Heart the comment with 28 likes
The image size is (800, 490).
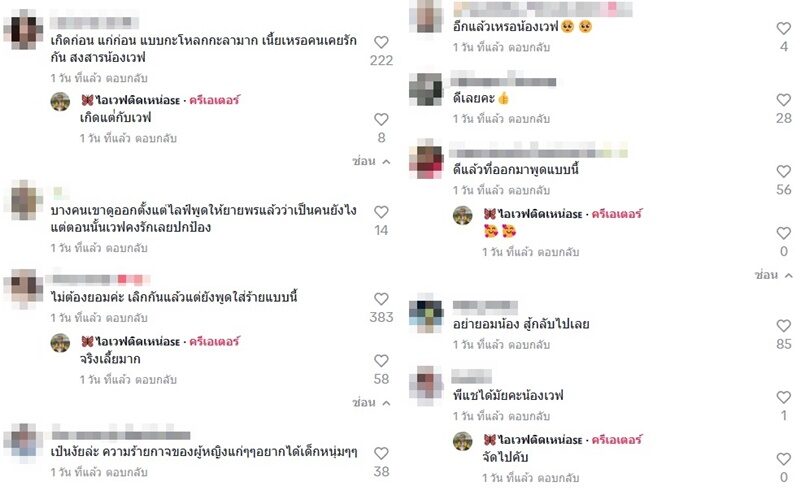784,100
